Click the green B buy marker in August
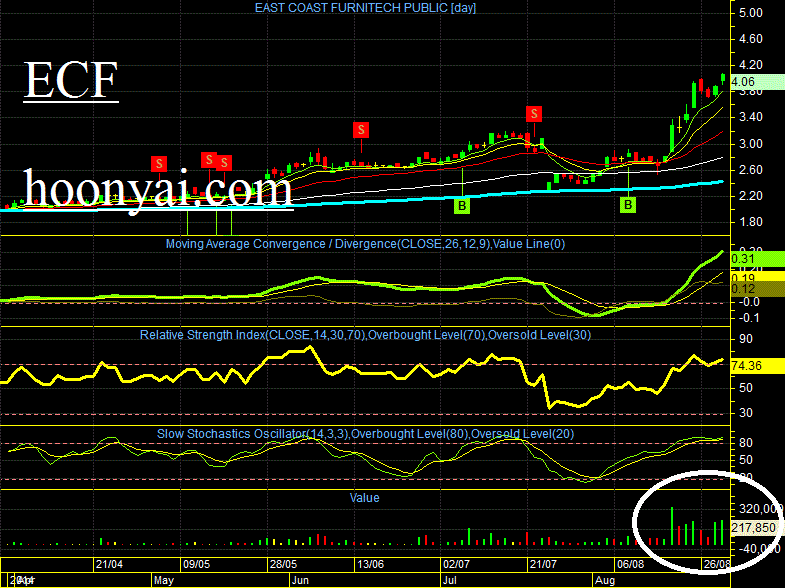785x588 pixels. click(628, 205)
